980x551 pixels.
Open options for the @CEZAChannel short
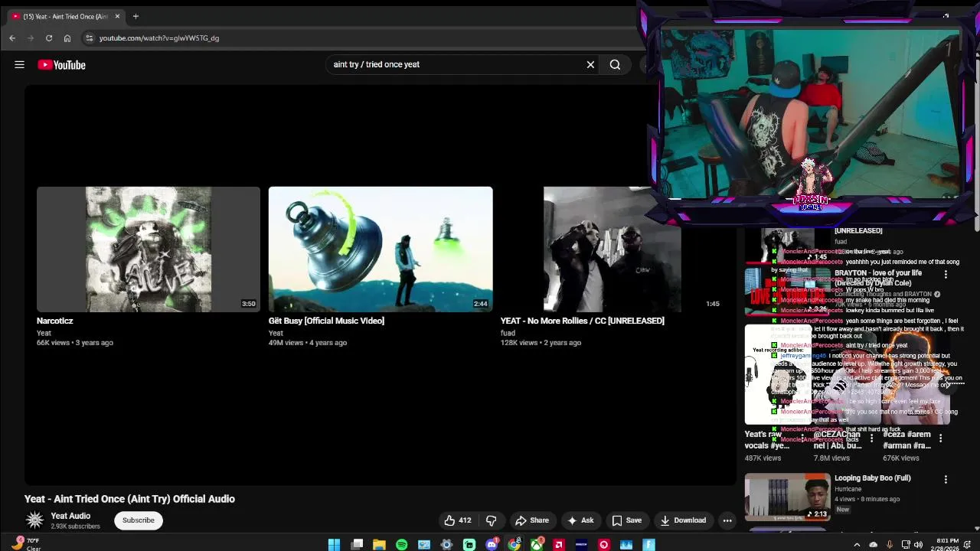871,439
